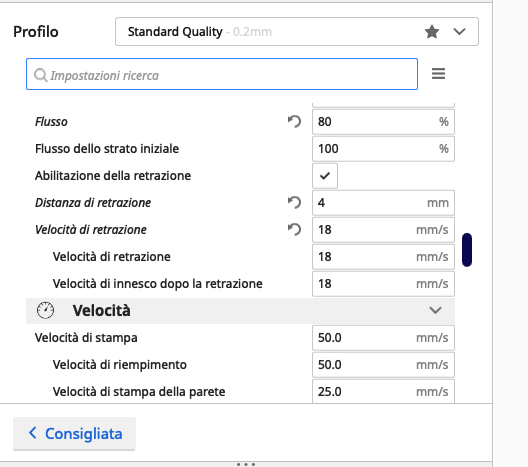Click the settings list scrollbar handle
Screen dimensions: 528x467
(x=467, y=249)
